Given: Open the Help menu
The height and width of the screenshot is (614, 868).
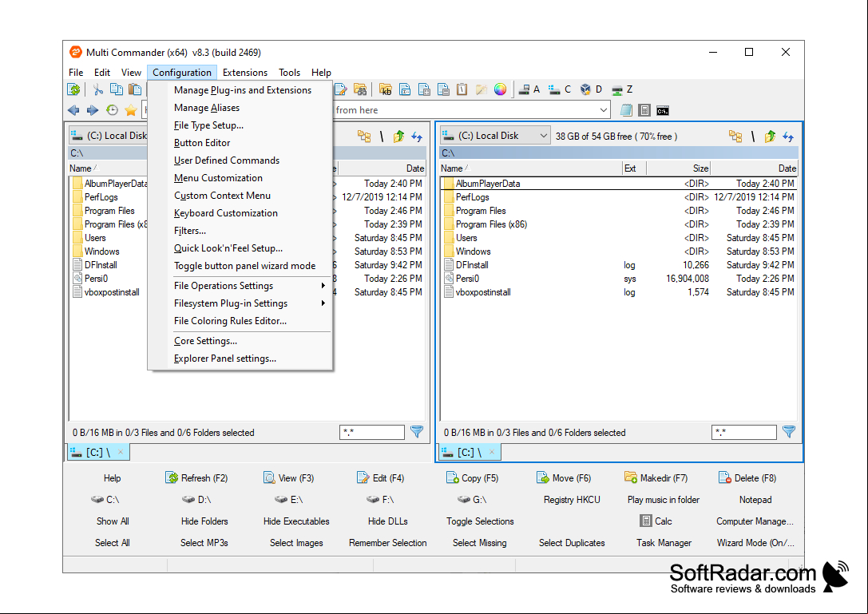Looking at the screenshot, I should click(x=321, y=73).
